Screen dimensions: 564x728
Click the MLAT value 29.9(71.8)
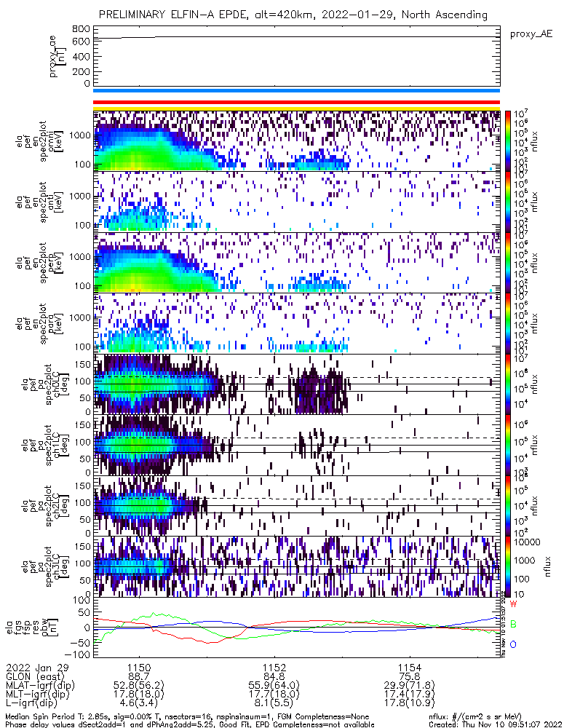[410, 685]
